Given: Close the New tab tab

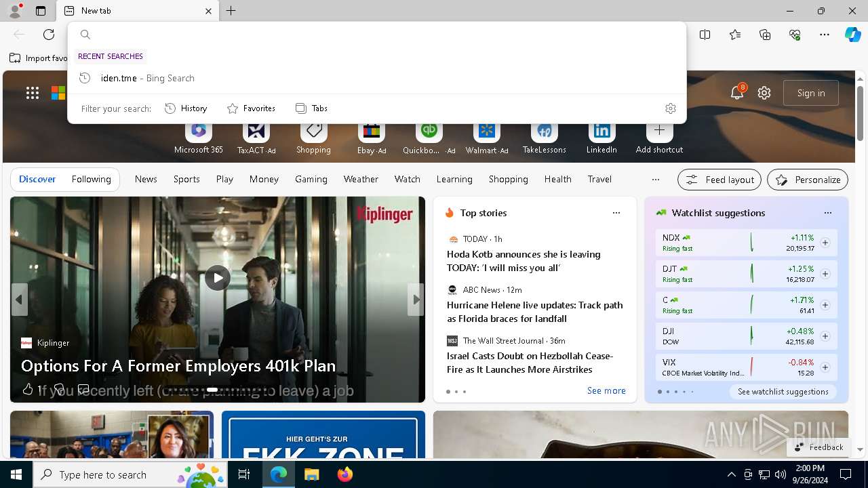Looking at the screenshot, I should (208, 11).
